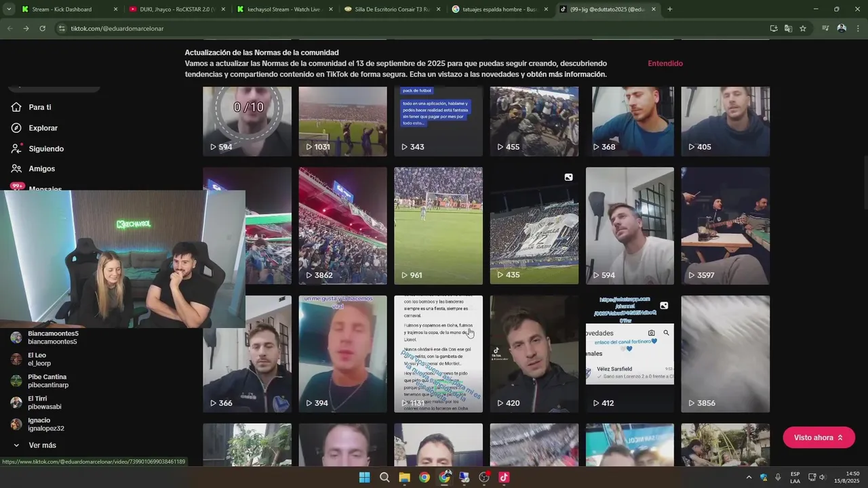Go to Siguiendo in sidebar
The height and width of the screenshot is (488, 868).
click(x=46, y=148)
